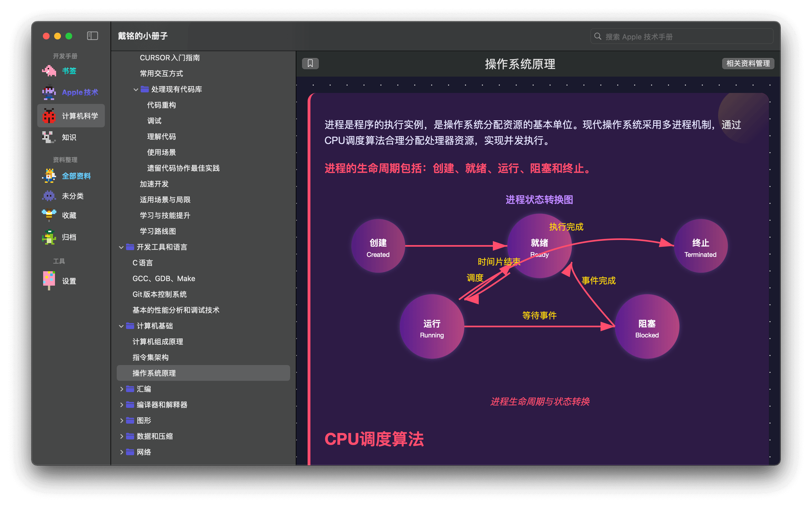Open 设置 popsicle icon

coord(49,281)
